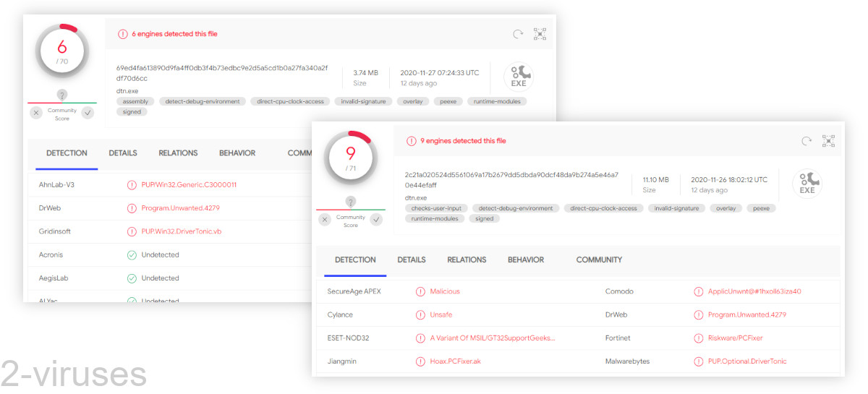Click alert icon beside '9 engines detected this file'
The image size is (868, 394).
(x=411, y=141)
